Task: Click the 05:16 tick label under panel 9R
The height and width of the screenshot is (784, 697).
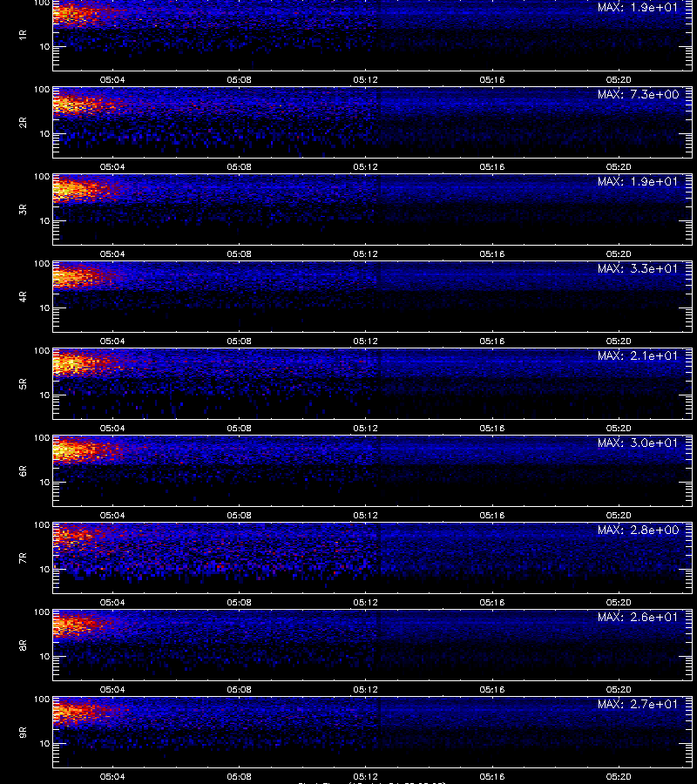Action: click(x=492, y=776)
